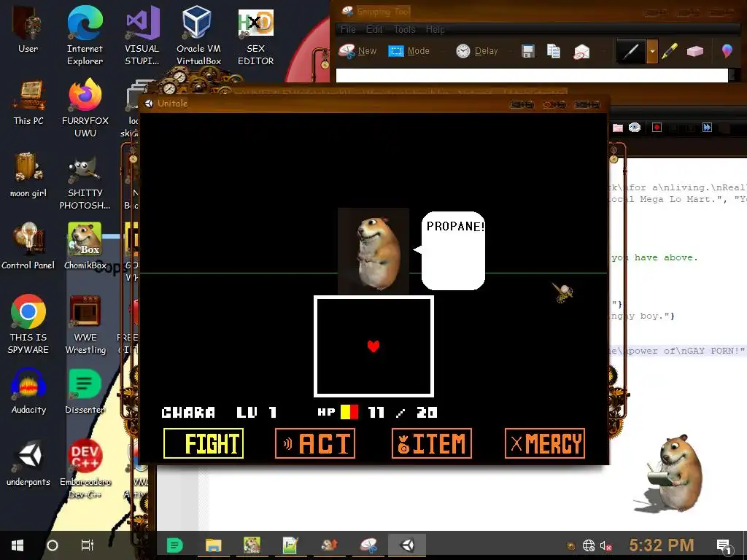Open the notification center icon
Image resolution: width=747 pixels, height=560 pixels.
point(724,545)
